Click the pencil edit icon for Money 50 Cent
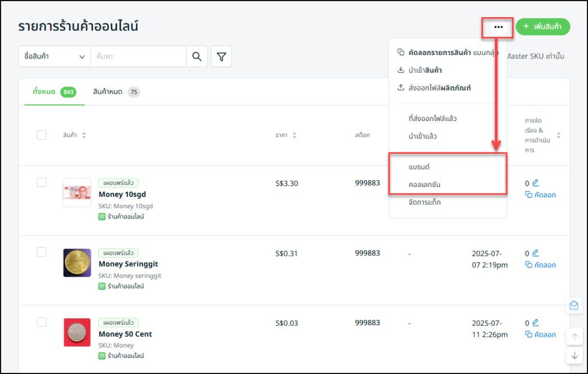Screen dimensions: 588x374 coord(535,323)
